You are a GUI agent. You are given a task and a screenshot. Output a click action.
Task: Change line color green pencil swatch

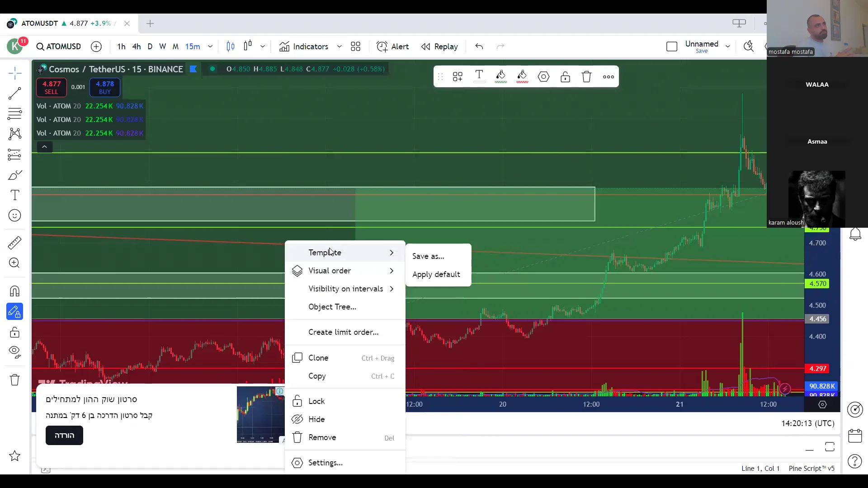[500, 77]
